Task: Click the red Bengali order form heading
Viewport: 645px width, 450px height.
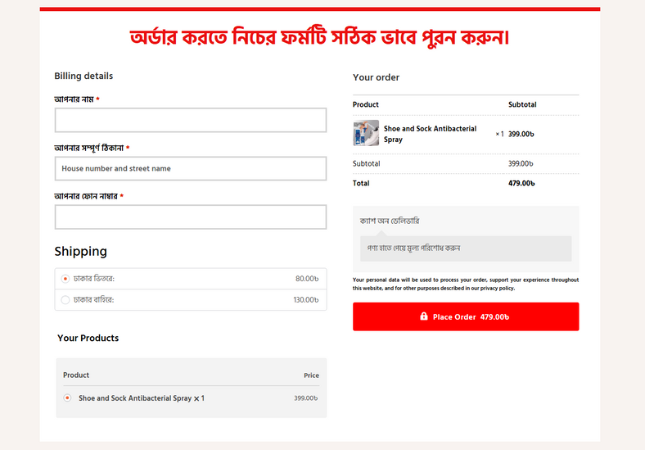Action: point(320,37)
